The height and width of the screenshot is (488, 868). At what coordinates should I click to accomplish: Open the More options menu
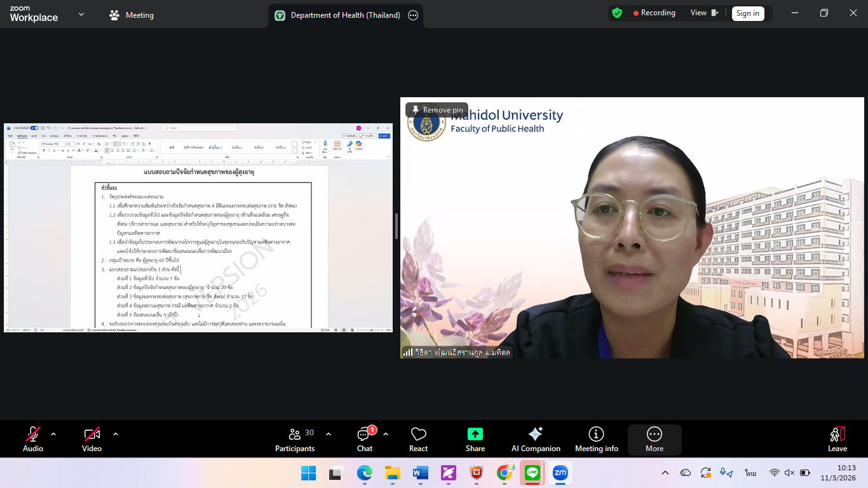pos(654,440)
